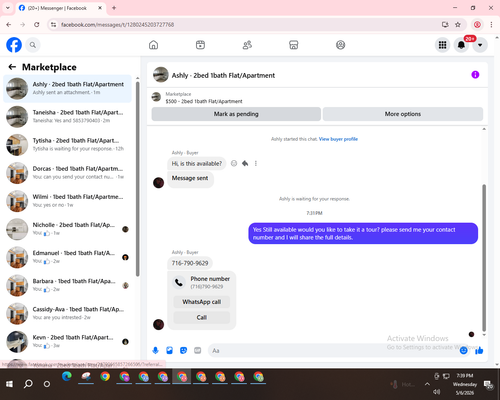Reply to 'Hi, is this available?' message
This screenshot has width=500, height=400.
[245, 163]
